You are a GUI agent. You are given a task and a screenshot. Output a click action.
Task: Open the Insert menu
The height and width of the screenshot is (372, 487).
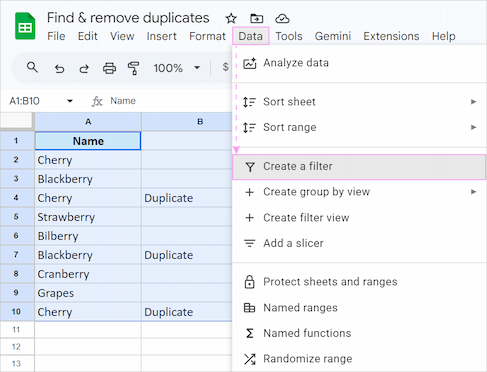click(x=162, y=36)
